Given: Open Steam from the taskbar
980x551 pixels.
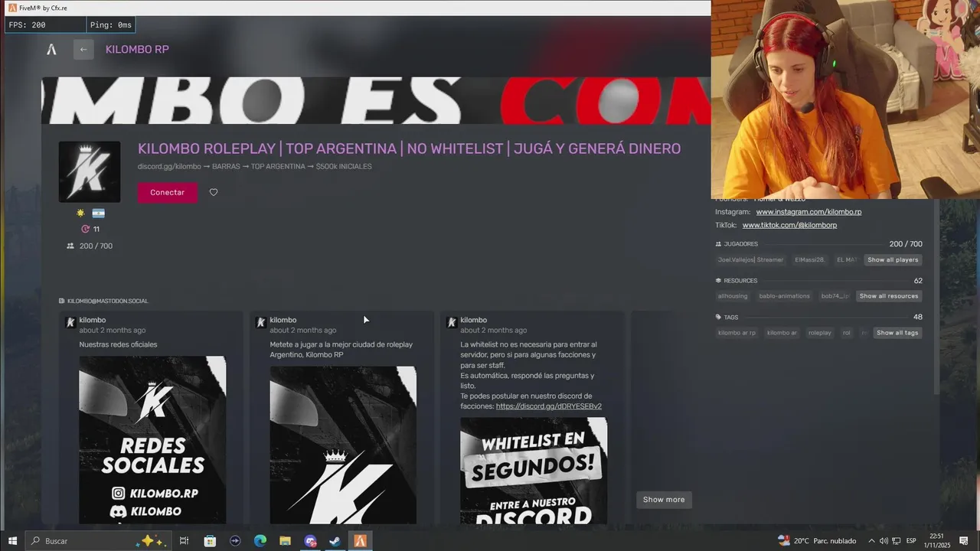Looking at the screenshot, I should pos(335,541).
